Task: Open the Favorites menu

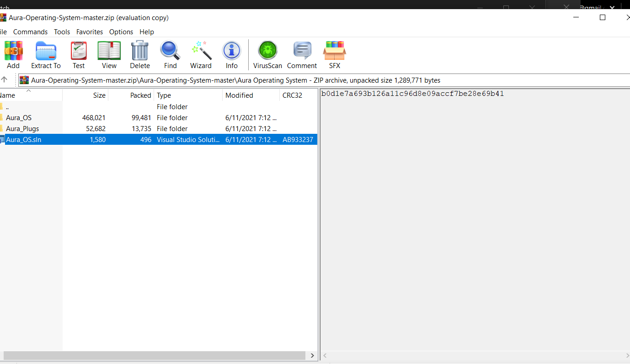Action: (89, 32)
